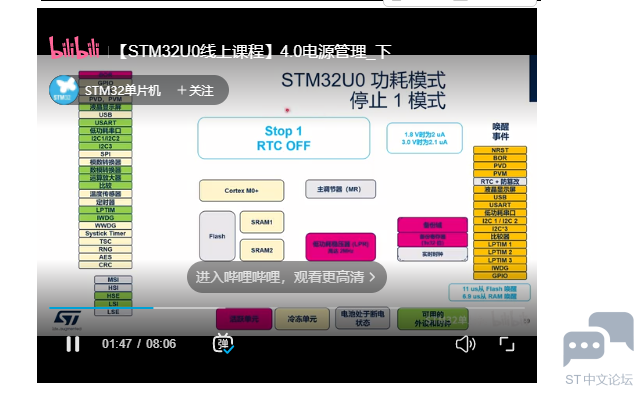Click 进入哔哩哔哩，观看更高清 button
The image size is (642, 395).
[x=287, y=277]
